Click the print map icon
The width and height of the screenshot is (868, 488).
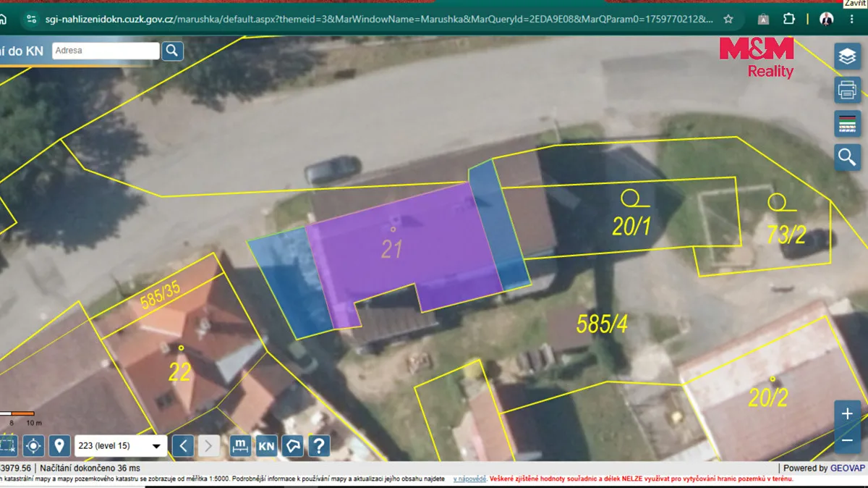(x=847, y=90)
